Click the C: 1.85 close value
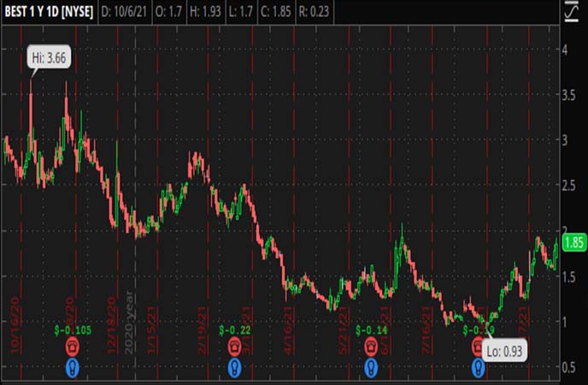Image resolution: width=588 pixels, height=385 pixels. coord(276,12)
